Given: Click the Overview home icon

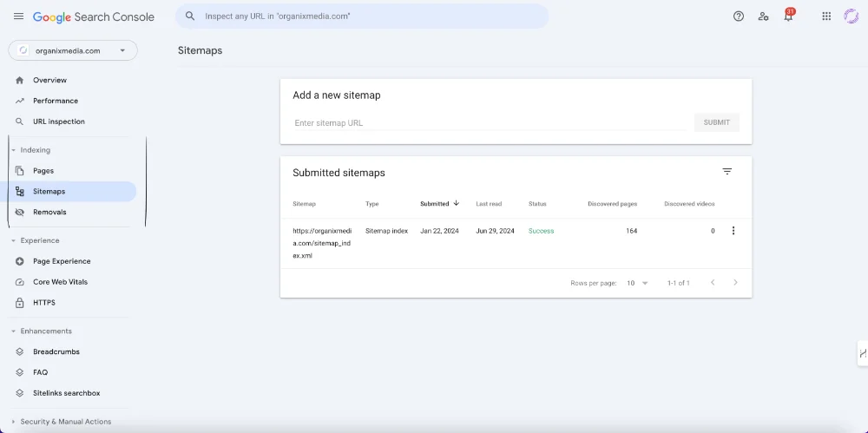Looking at the screenshot, I should [20, 81].
